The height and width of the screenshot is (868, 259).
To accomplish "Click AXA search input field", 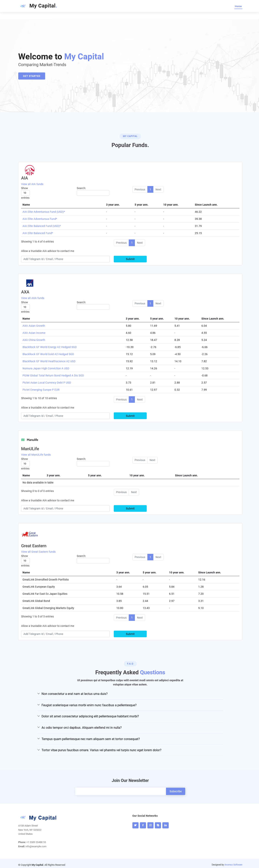I will tap(93, 307).
